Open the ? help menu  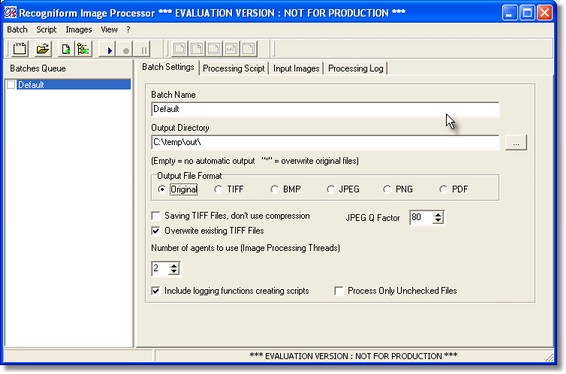(128, 30)
